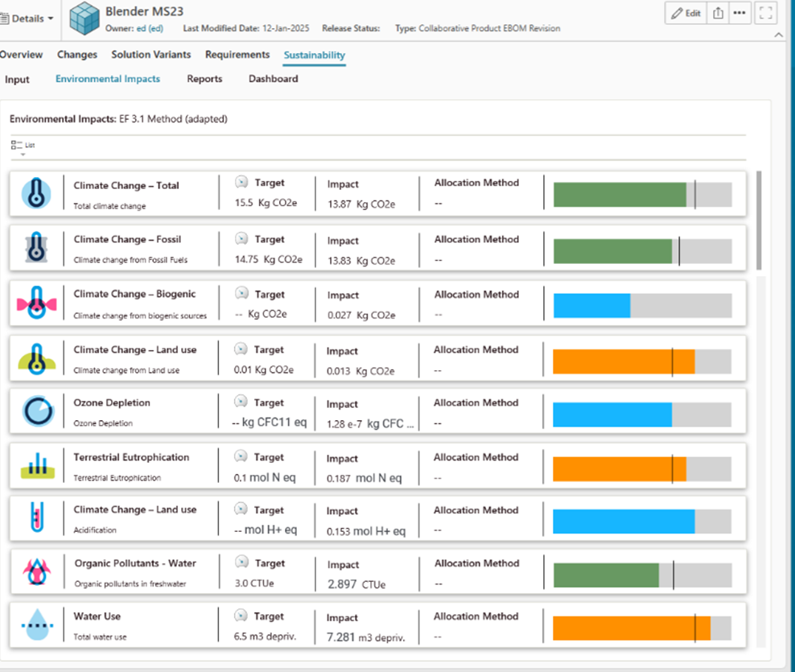Click the Water Use orange progress bar
This screenshot has width=795, height=672.
tap(631, 629)
